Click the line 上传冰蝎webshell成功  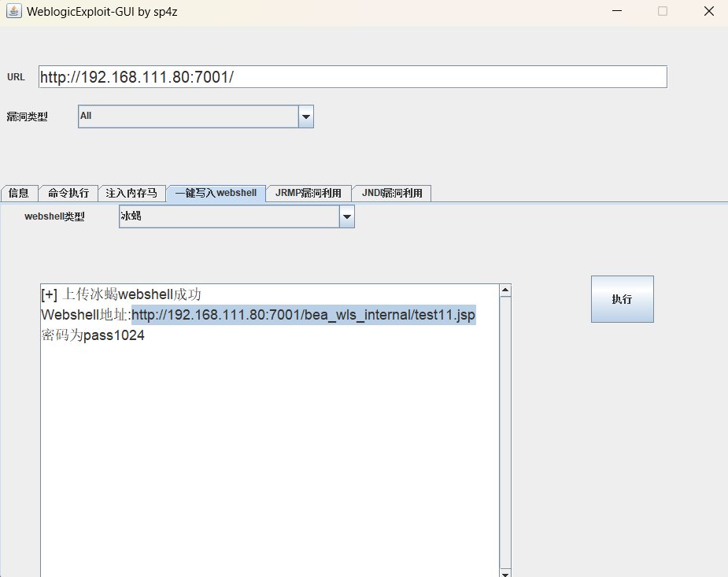[121, 294]
